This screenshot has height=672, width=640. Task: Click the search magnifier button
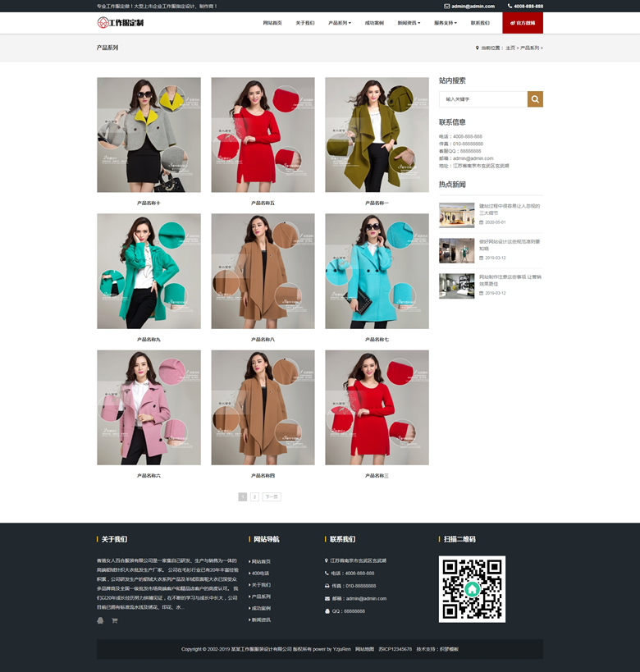coord(535,99)
